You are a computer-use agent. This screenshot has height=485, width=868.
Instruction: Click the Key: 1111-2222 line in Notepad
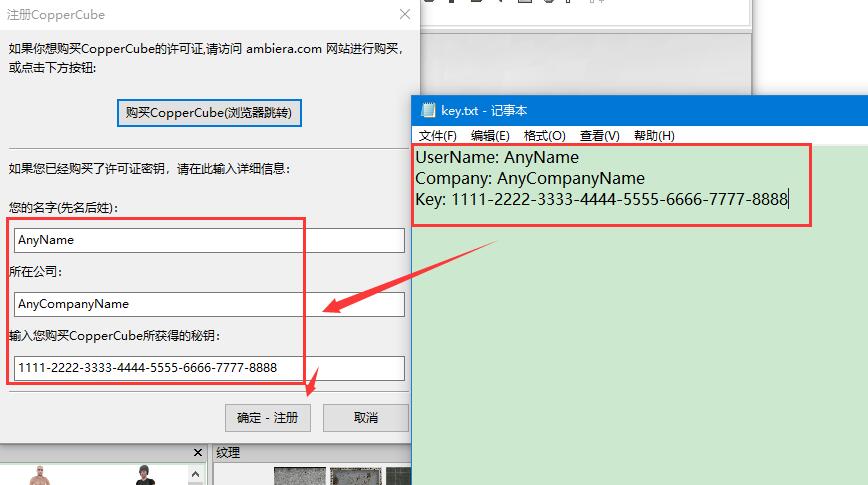point(602,199)
